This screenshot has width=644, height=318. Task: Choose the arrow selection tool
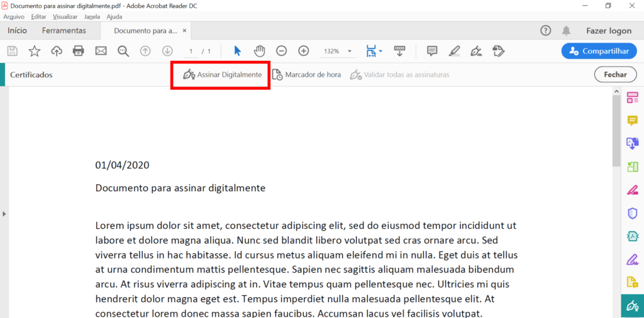coord(237,51)
